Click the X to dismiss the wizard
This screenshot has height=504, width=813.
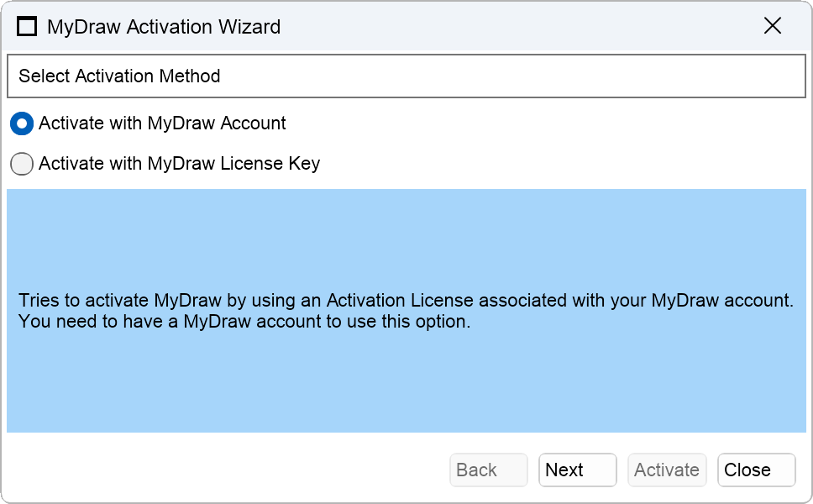[772, 26]
